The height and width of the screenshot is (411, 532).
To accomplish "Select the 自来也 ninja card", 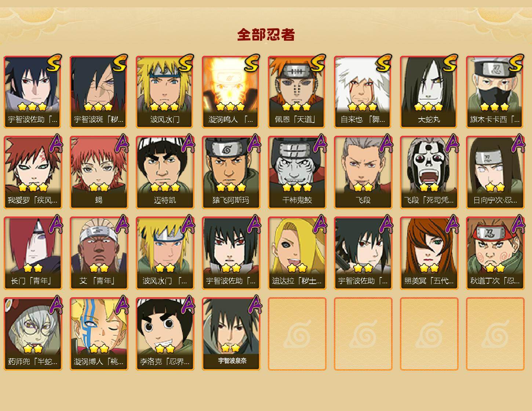I will (363, 92).
